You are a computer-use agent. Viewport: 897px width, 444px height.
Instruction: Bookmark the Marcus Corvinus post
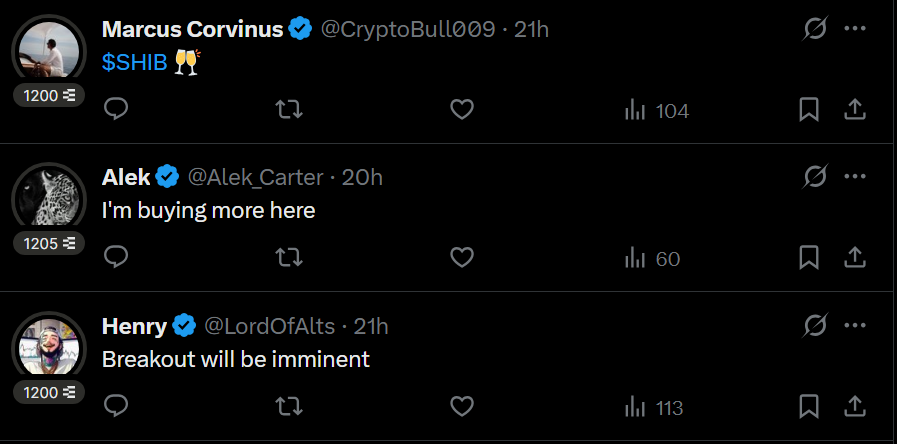(809, 110)
